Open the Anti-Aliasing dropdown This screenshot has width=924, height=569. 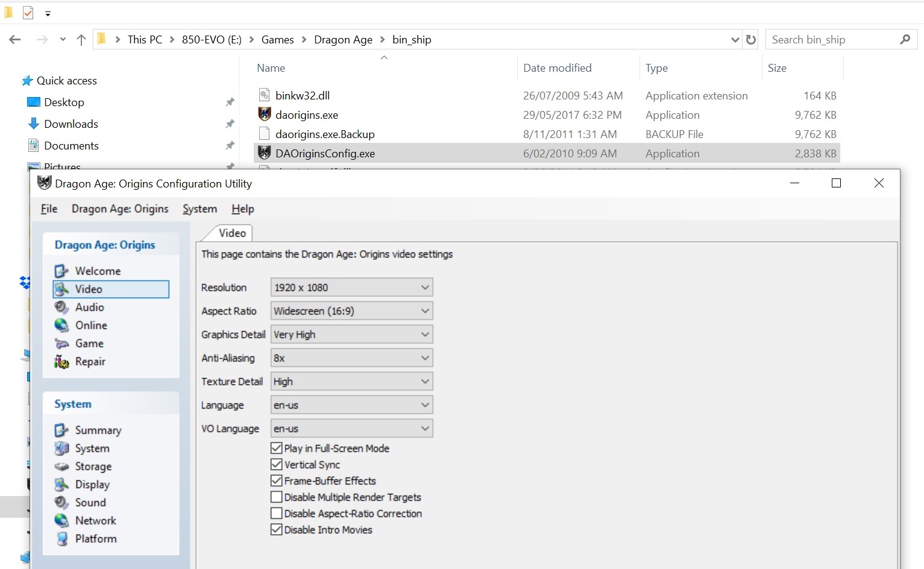tap(352, 358)
